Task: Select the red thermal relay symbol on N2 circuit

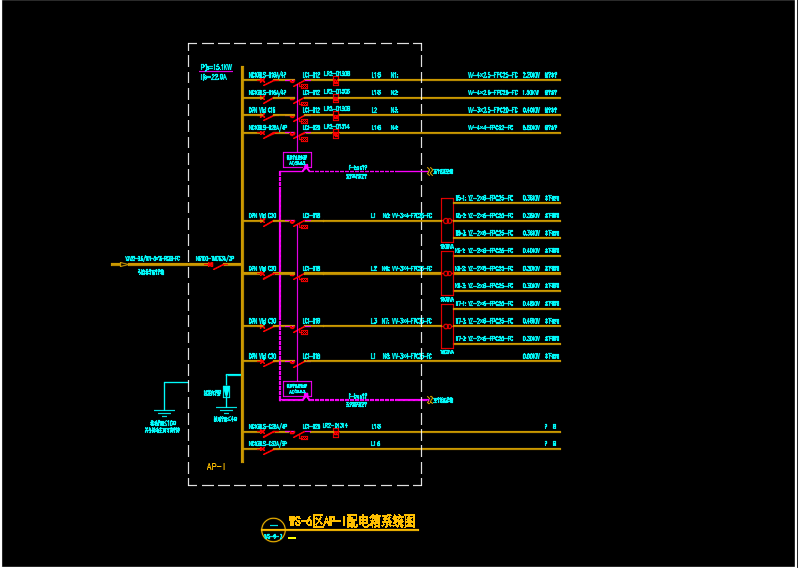Action: pyautogui.click(x=336, y=98)
